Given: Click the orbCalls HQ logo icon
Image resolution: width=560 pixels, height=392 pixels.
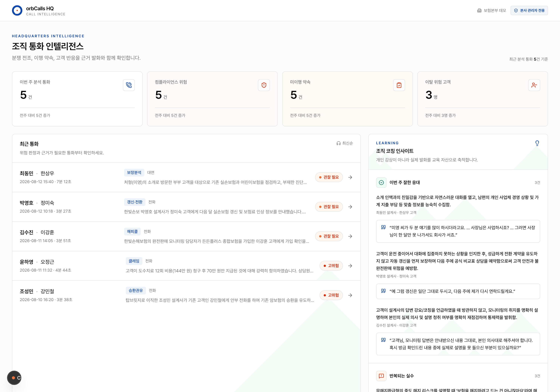Looking at the screenshot, I should [17, 10].
